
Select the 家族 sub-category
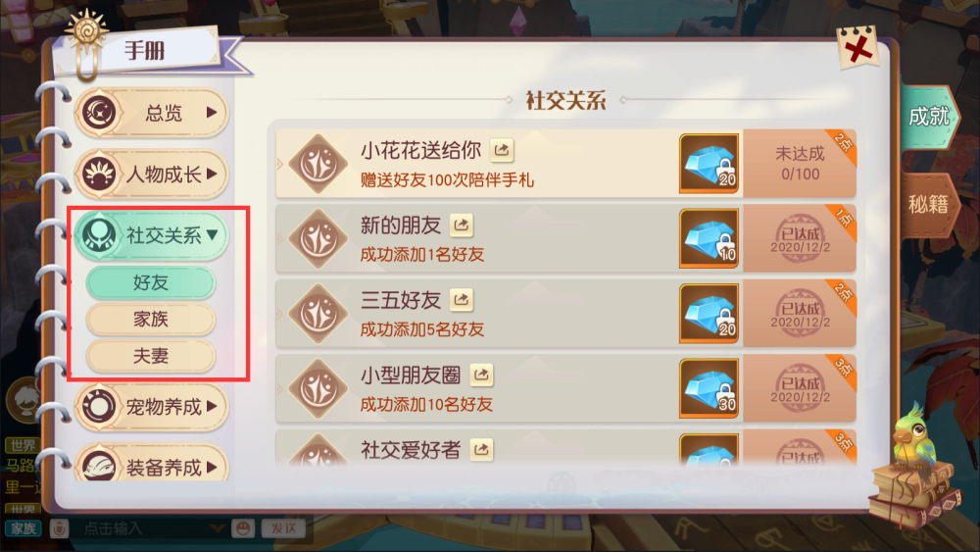point(151,320)
